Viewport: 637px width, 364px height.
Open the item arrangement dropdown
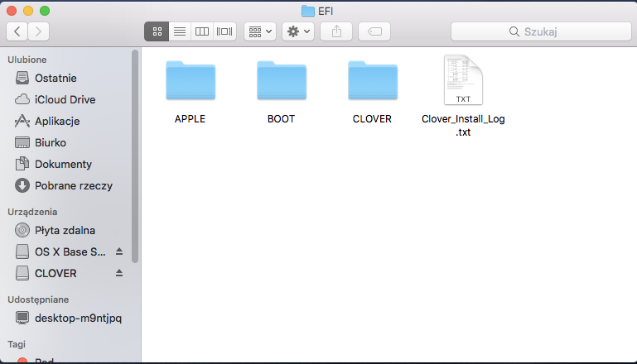point(260,31)
